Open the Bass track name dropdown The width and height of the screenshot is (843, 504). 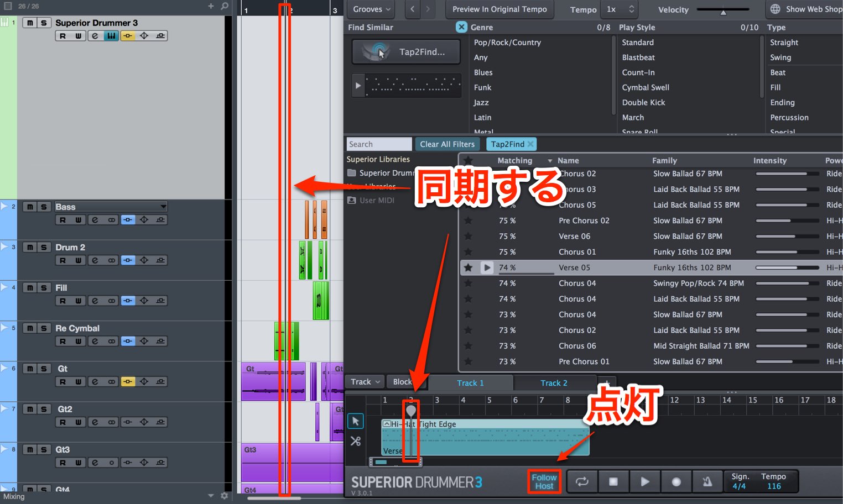coord(163,207)
